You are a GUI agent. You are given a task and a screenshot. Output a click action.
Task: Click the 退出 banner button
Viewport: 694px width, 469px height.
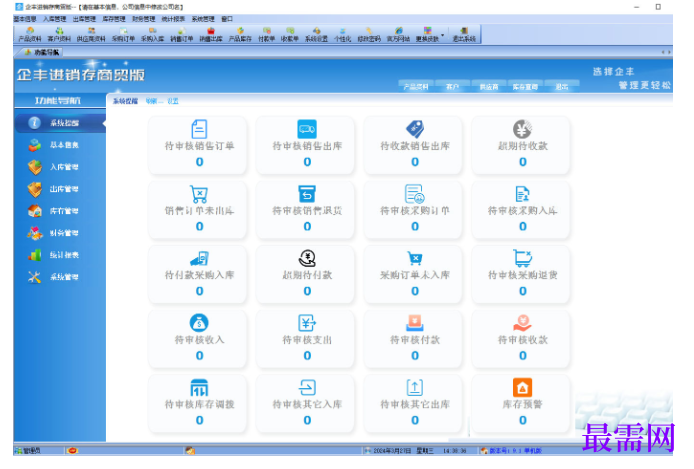pyautogui.click(x=562, y=87)
